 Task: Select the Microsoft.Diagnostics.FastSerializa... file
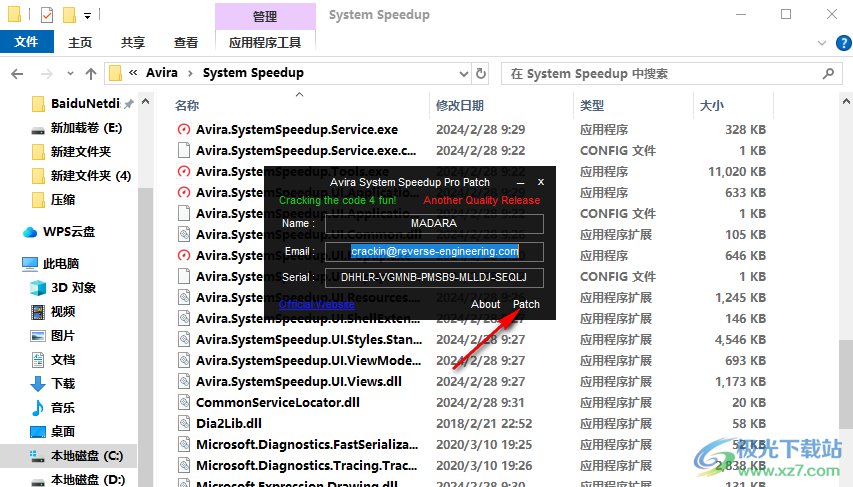tap(307, 445)
